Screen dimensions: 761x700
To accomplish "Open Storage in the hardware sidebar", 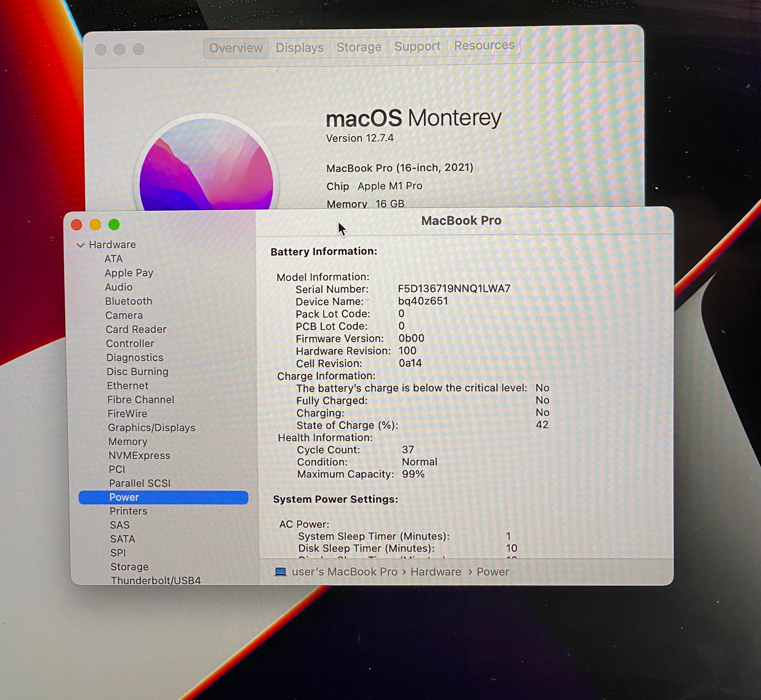I will click(130, 567).
